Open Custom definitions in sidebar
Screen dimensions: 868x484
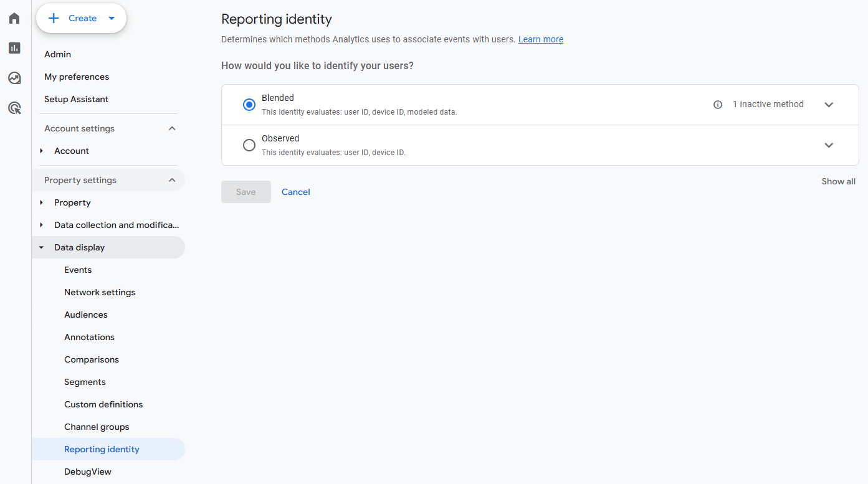[x=103, y=404]
